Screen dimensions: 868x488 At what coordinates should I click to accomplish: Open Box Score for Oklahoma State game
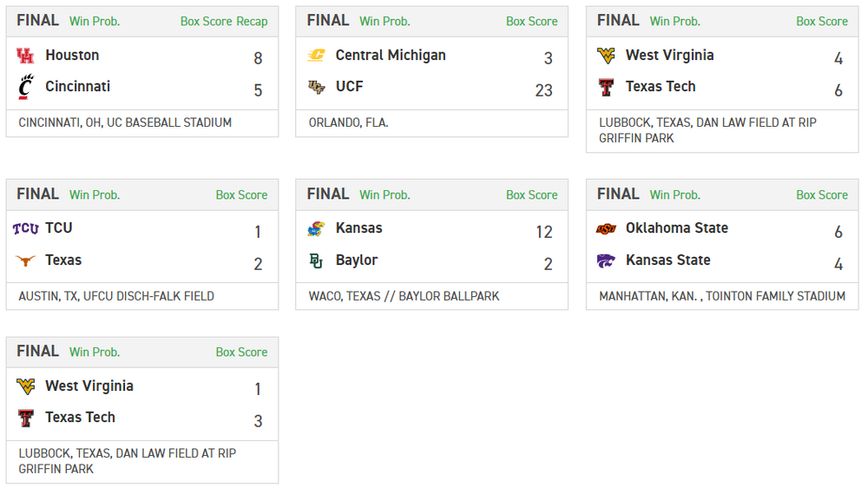[822, 195]
